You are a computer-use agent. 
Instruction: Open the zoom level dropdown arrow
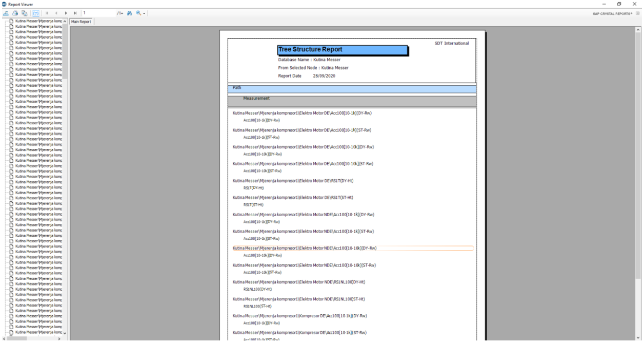[143, 12]
